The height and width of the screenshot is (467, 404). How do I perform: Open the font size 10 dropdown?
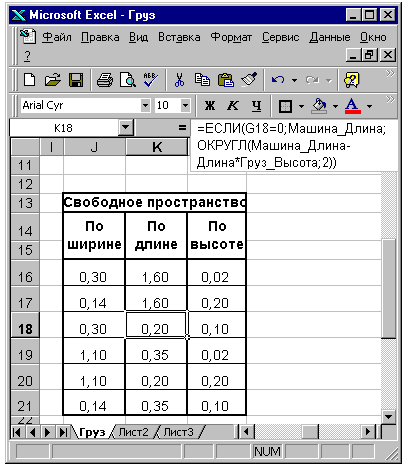coord(185,106)
